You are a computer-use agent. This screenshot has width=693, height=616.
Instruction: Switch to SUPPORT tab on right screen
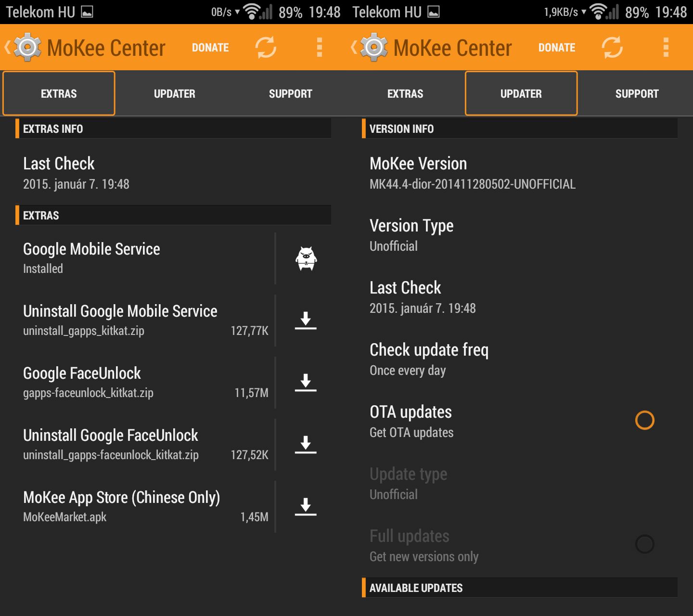[x=637, y=93]
